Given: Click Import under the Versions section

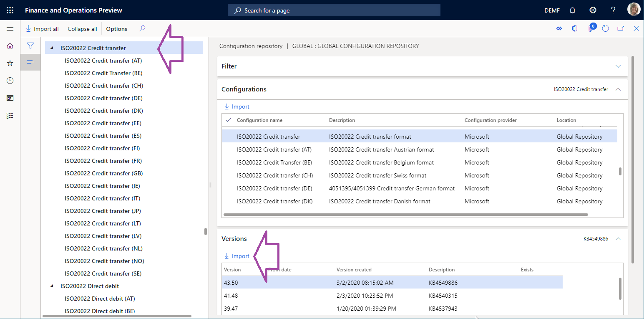Looking at the screenshot, I should [x=236, y=256].
